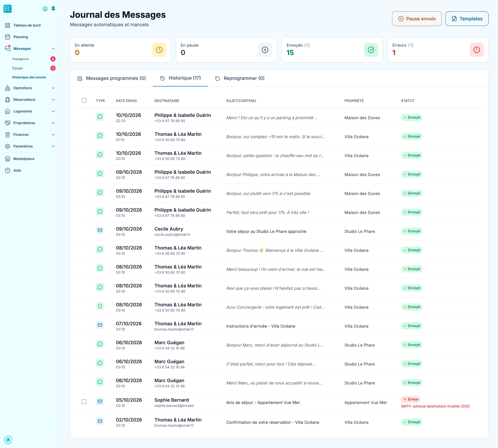The height and width of the screenshot is (448, 498).
Task: Click the DATE ENVOI column header
Action: [x=126, y=101]
